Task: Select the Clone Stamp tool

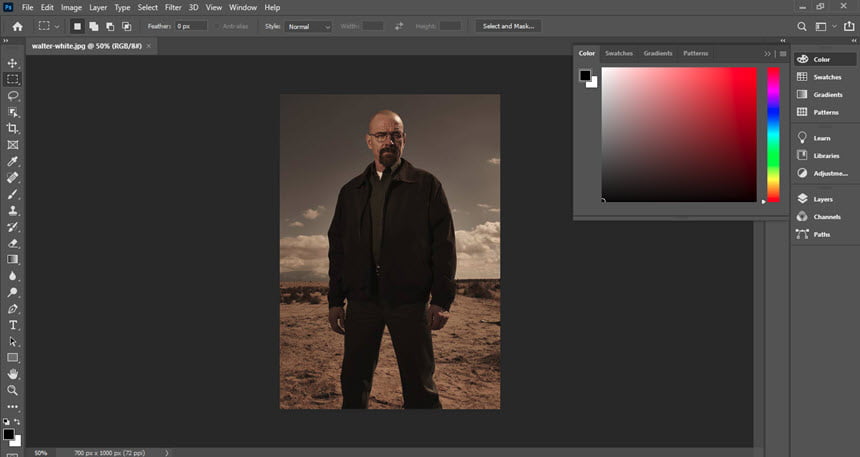Action: 13,210
